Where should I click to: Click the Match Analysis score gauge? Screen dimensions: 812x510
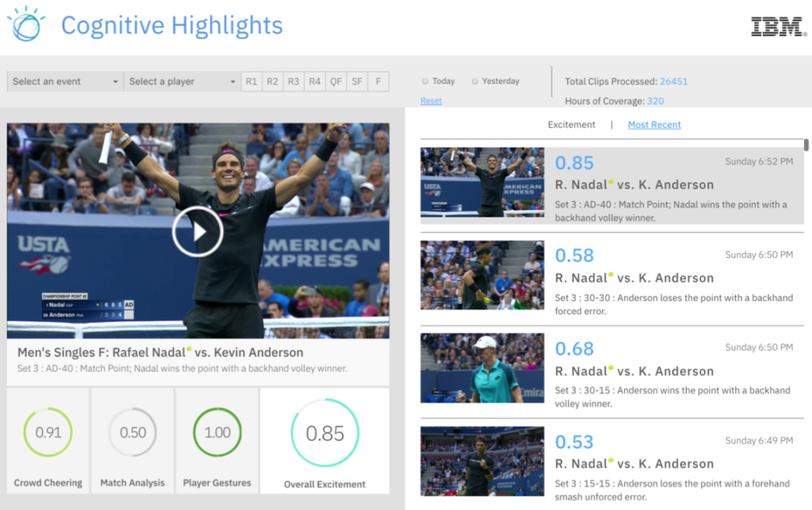click(132, 433)
